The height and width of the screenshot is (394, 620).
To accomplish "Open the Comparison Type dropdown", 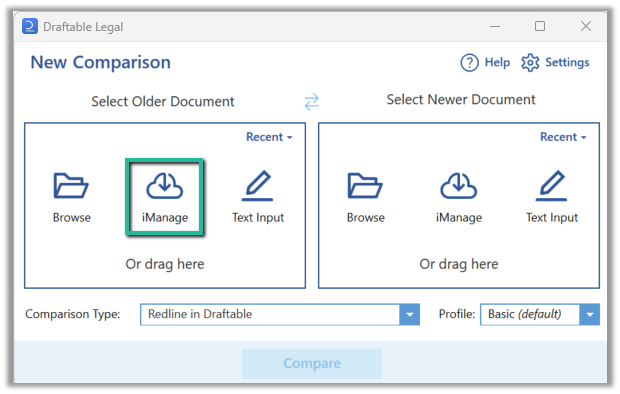I will (x=280, y=314).
